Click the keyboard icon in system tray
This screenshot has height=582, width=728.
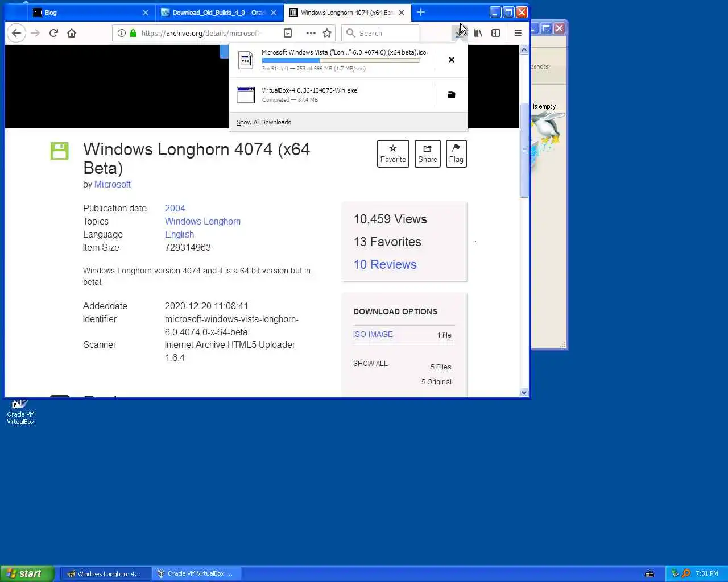(650, 574)
